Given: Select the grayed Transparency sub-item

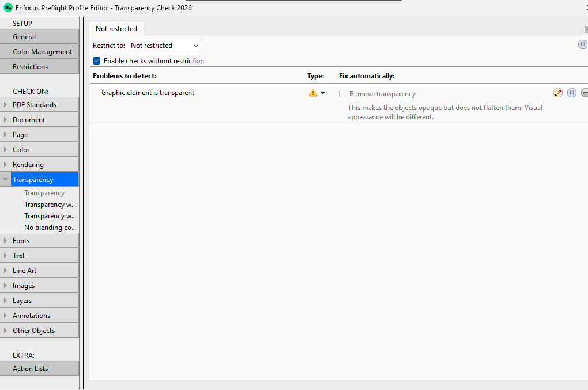Looking at the screenshot, I should [44, 192].
